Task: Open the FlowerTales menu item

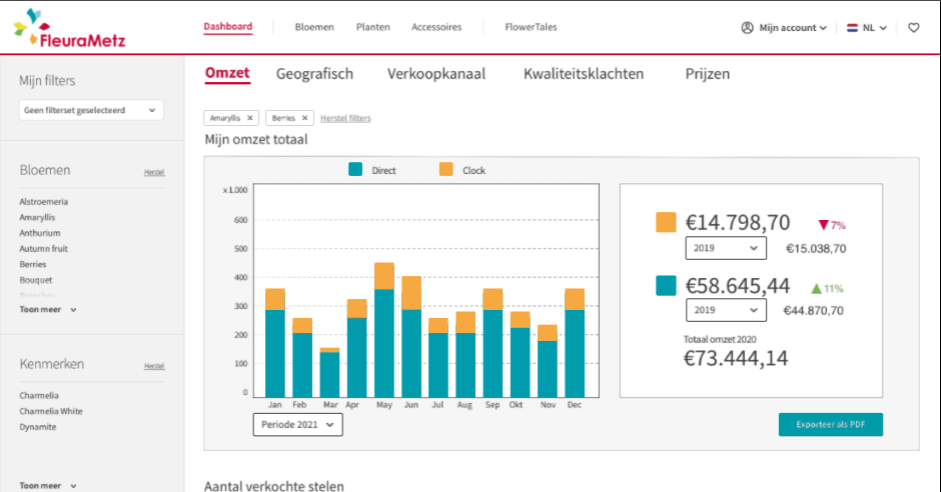Action: (x=531, y=27)
